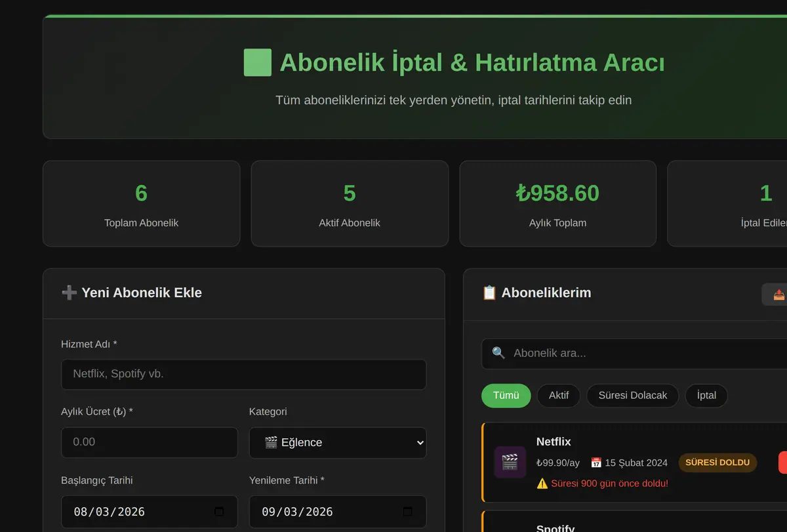Screen dimensions: 787x532
Task: Click the Toplam Abonelik stat card
Action: pyautogui.click(x=142, y=203)
